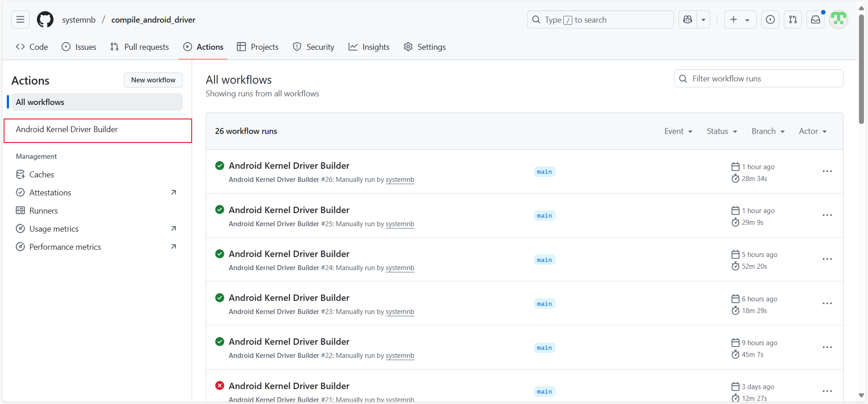Open workflow run #24 title
Screen dimensions: 868x404
point(289,254)
